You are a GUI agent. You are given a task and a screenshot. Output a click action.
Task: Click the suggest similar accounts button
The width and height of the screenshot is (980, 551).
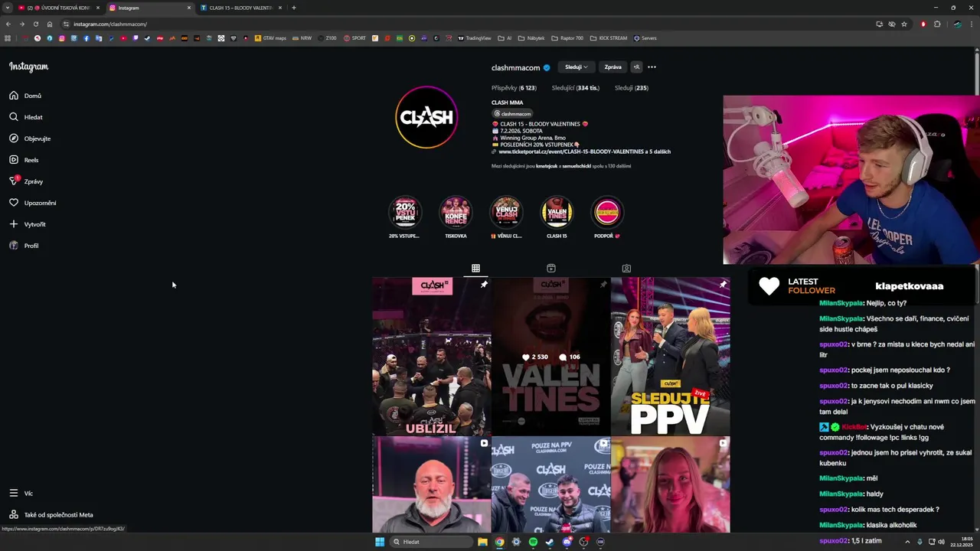(x=636, y=67)
